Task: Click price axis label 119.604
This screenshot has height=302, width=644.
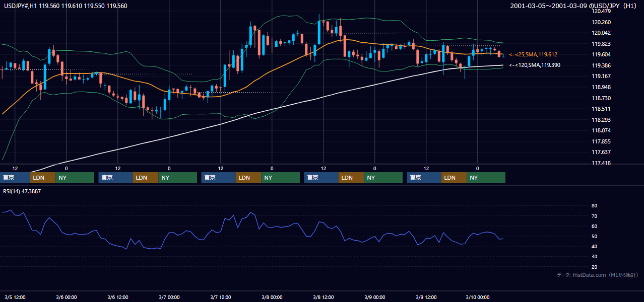Action: pos(601,54)
